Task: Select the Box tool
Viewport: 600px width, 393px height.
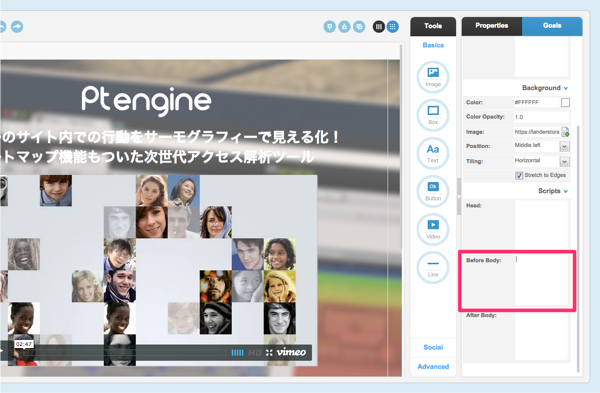Action: 433,115
